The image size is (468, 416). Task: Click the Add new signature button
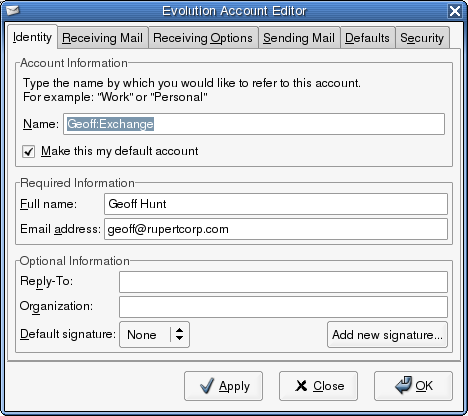387,334
